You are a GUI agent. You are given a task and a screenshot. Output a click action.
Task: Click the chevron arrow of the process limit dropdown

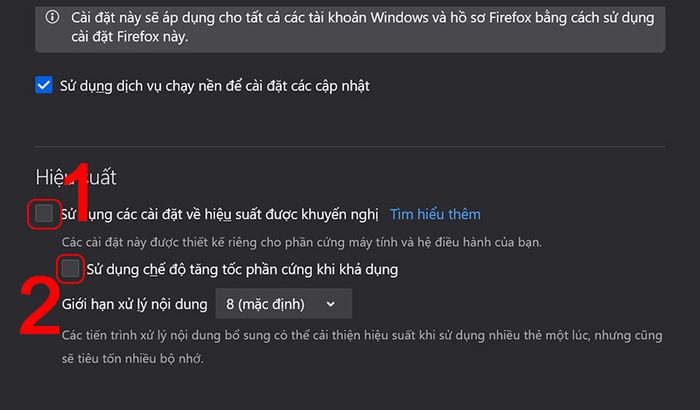click(330, 304)
